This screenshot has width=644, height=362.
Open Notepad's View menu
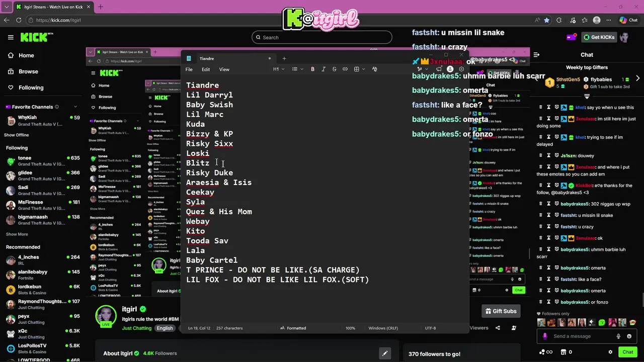click(x=224, y=69)
